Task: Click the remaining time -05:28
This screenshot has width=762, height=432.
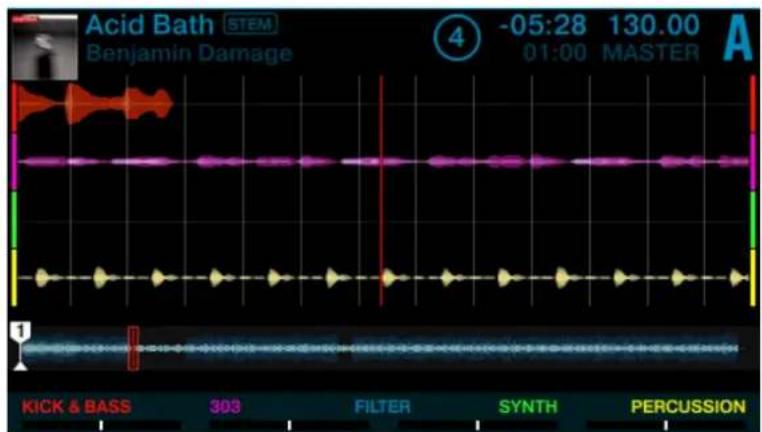Action: click(x=543, y=25)
